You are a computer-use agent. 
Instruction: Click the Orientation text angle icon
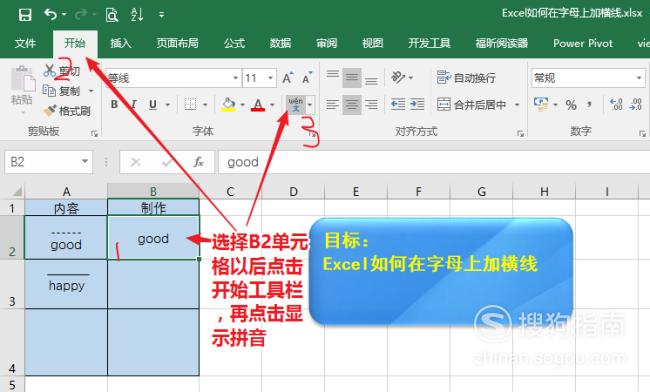click(398, 77)
